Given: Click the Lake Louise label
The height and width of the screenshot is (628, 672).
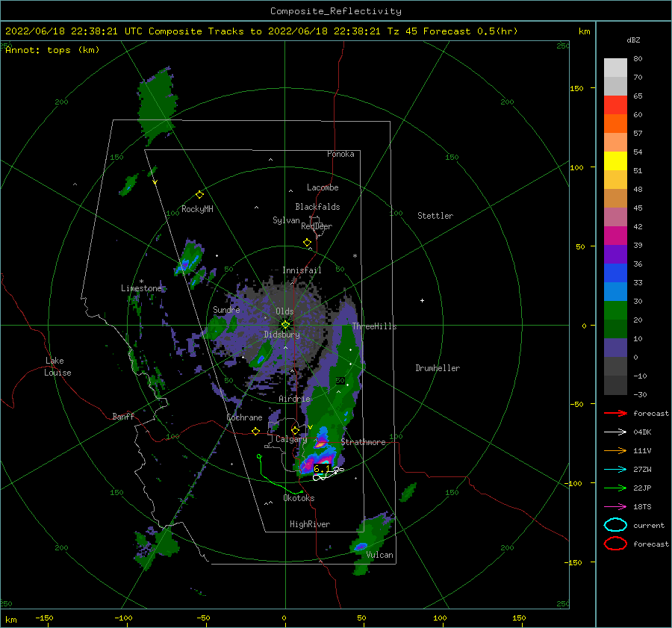Looking at the screenshot, I should [x=57, y=367].
